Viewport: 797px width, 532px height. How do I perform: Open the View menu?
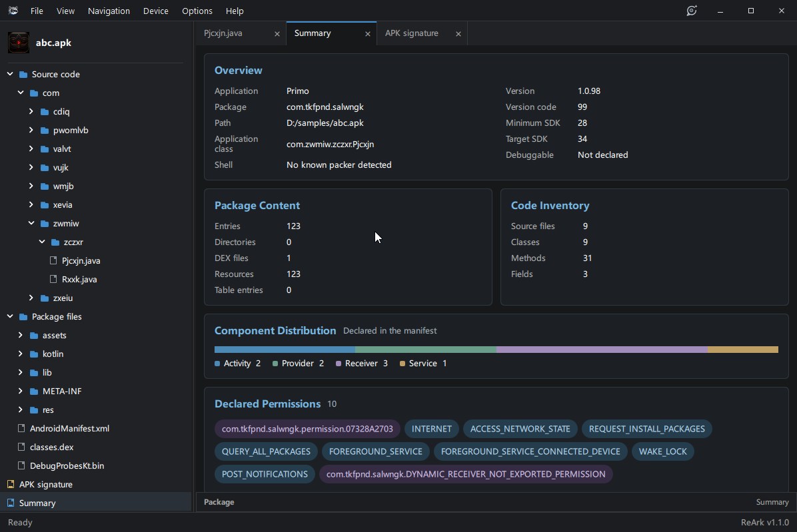[x=65, y=11]
